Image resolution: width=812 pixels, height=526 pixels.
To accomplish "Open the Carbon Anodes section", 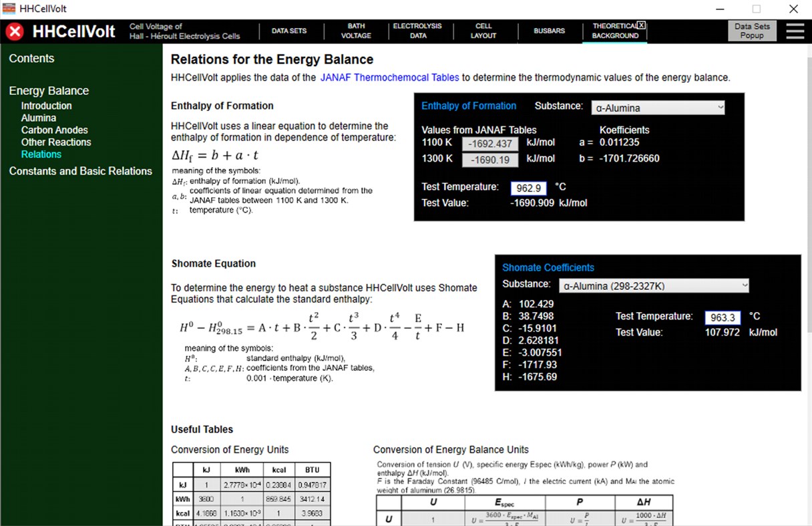I will click(54, 130).
